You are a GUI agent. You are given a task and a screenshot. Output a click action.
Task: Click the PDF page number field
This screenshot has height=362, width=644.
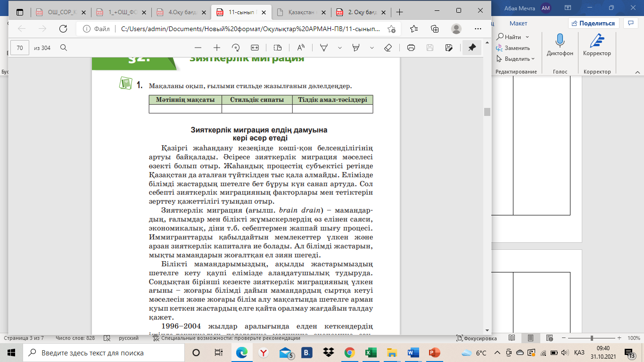(20, 48)
